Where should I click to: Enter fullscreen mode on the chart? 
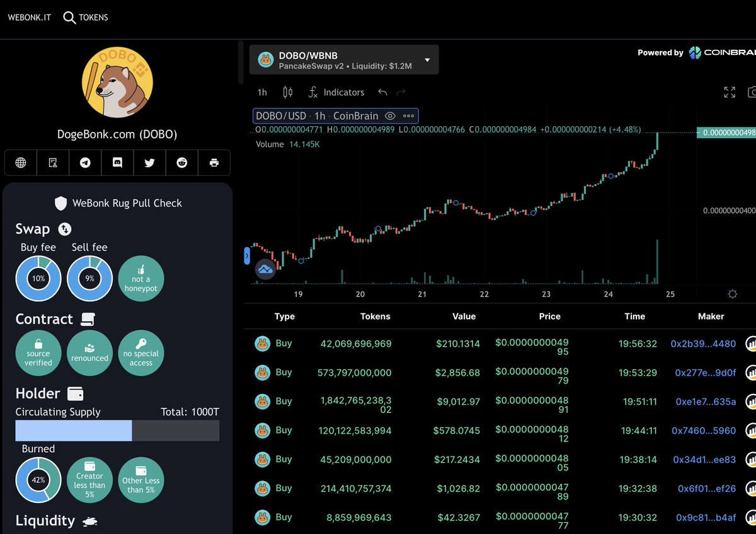tap(730, 91)
